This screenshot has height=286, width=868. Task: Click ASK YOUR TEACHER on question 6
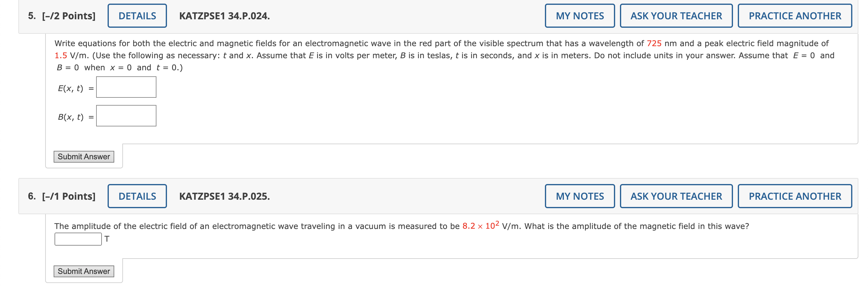pyautogui.click(x=676, y=196)
